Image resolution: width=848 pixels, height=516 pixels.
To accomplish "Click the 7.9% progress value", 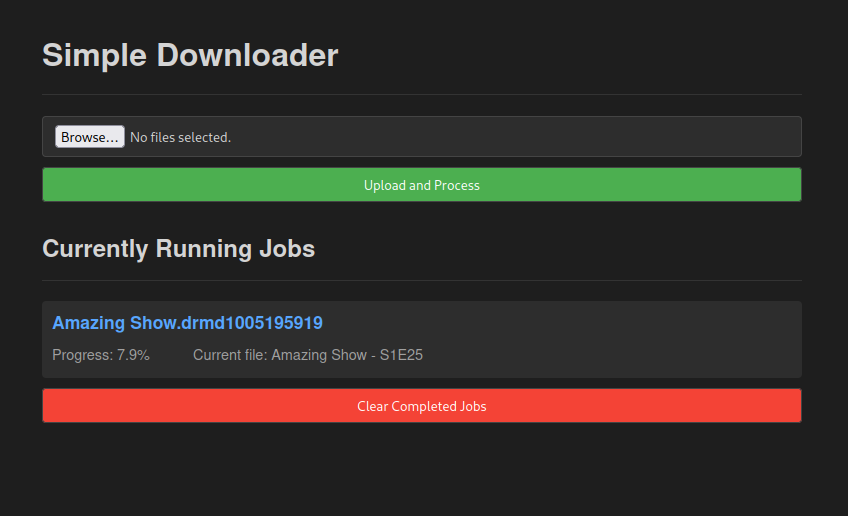I will click(x=133, y=355).
